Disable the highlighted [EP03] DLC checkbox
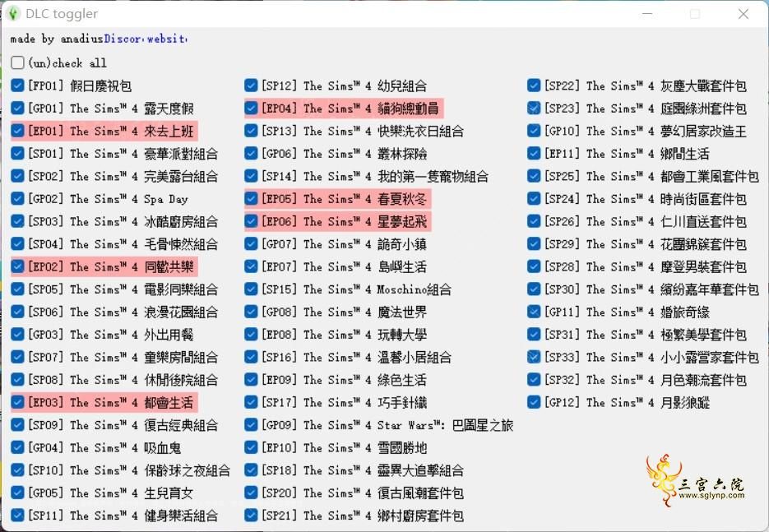This screenshot has height=532, width=769. coord(17,402)
